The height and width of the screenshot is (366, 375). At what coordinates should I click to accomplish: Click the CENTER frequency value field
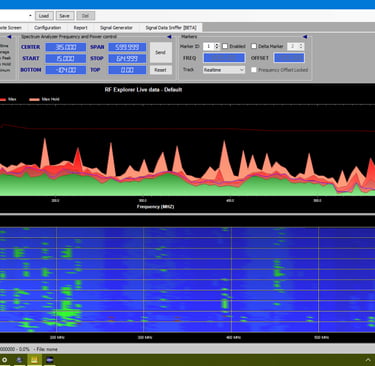(66, 47)
